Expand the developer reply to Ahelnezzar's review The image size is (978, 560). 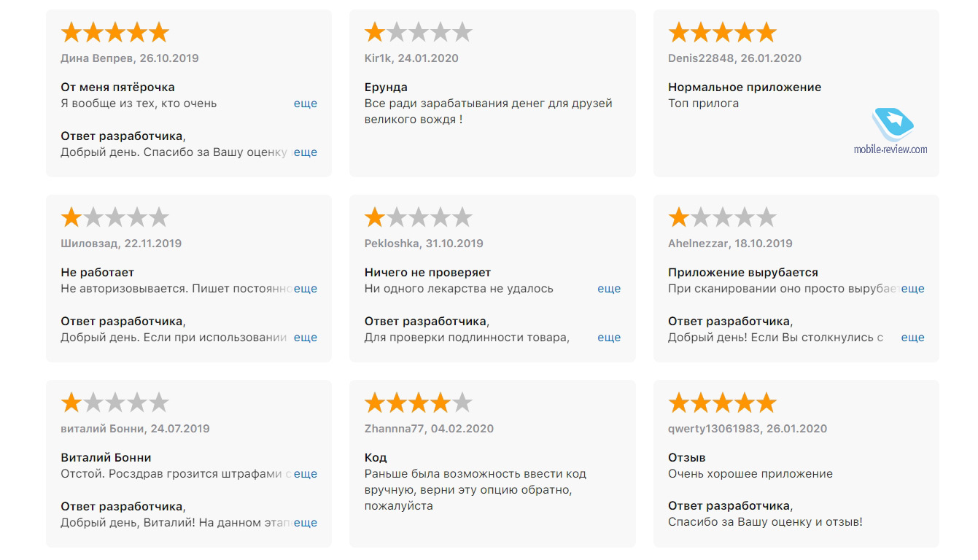coord(912,338)
